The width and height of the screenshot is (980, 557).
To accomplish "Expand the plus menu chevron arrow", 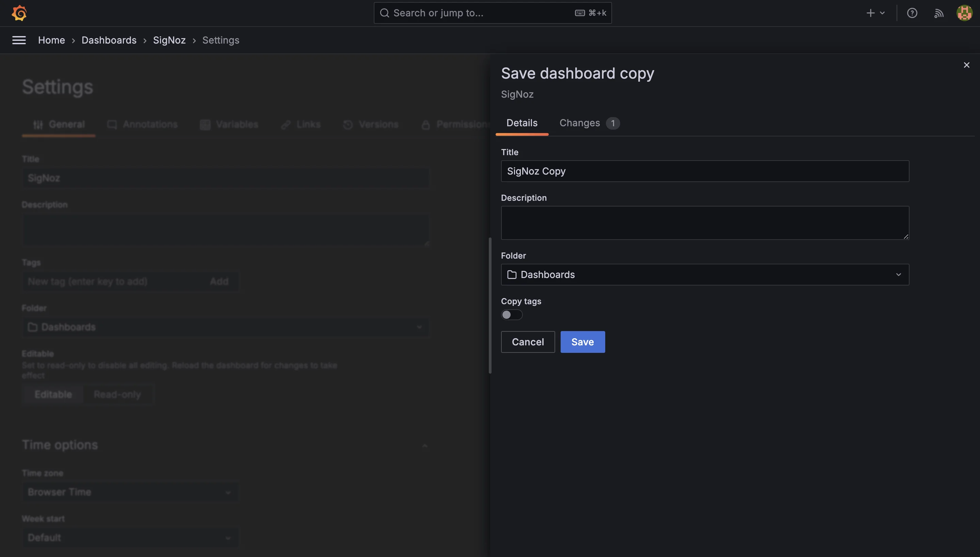I will [882, 13].
